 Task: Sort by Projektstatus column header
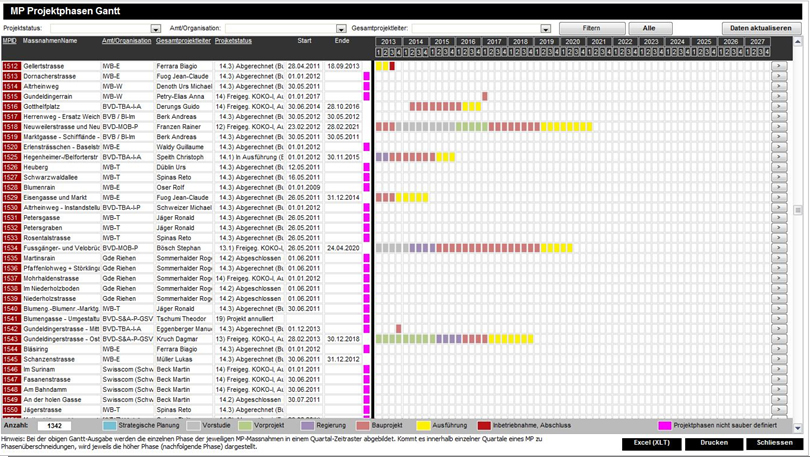click(233, 41)
